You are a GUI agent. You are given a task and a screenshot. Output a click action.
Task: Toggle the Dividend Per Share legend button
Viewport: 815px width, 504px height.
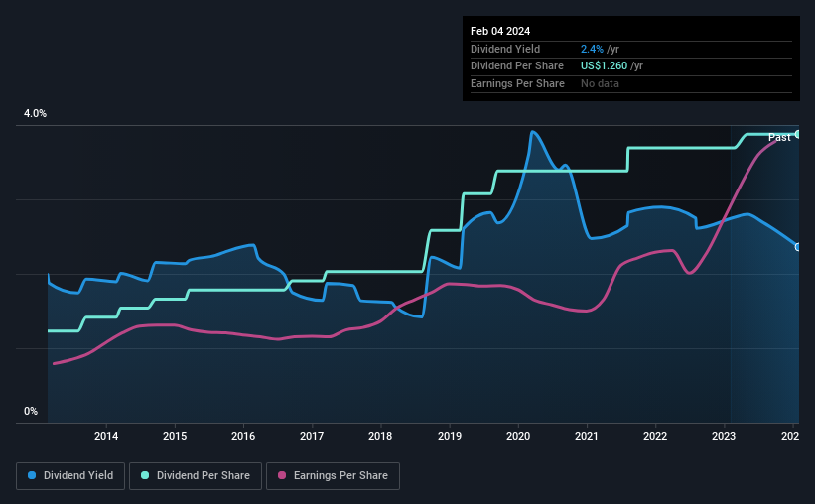tap(196, 476)
